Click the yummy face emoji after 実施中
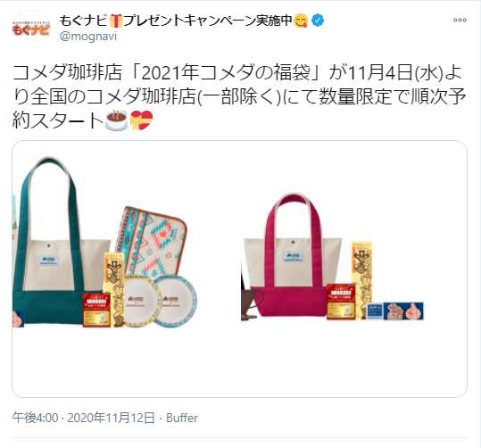481x448 pixels. (301, 21)
